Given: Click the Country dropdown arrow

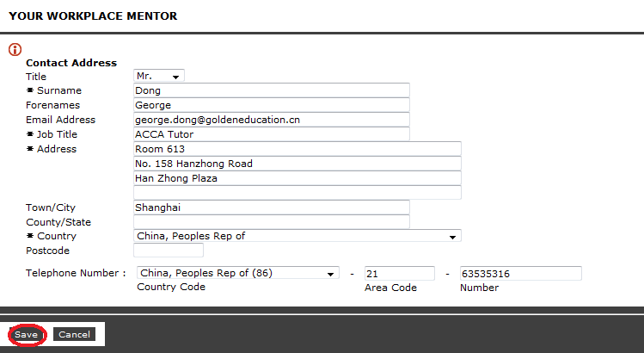Looking at the screenshot, I should coord(452,237).
